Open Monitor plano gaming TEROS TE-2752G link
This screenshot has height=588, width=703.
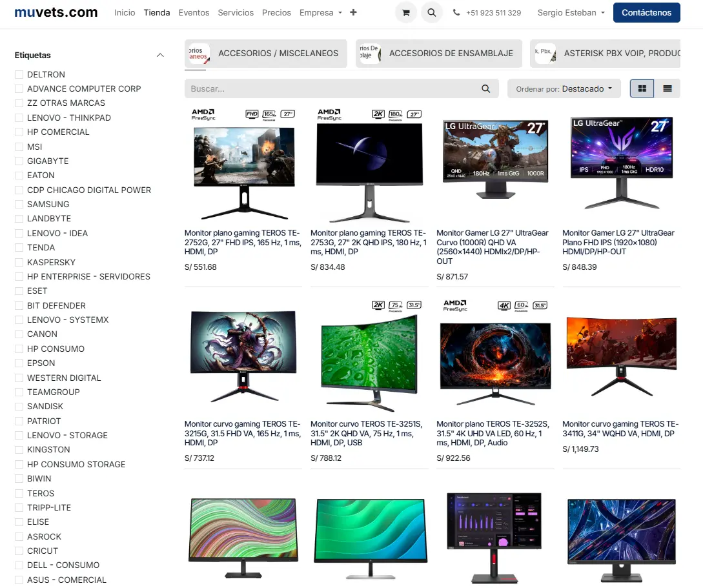click(243, 242)
